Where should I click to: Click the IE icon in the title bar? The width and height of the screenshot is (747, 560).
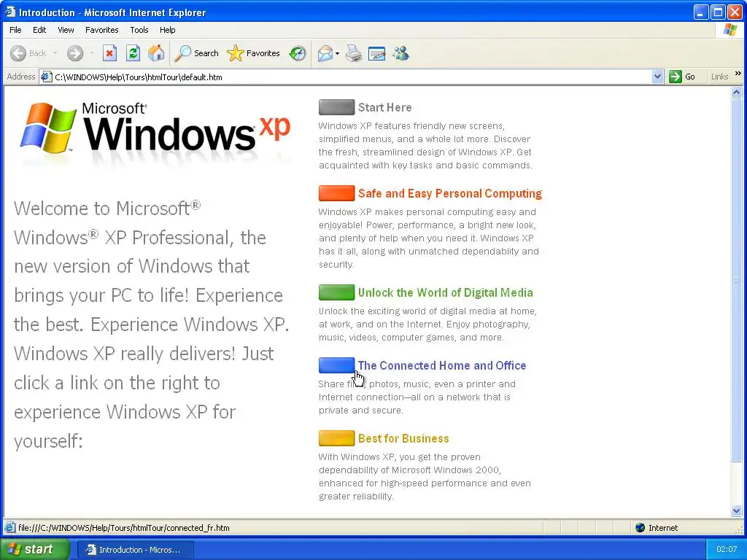[10, 12]
